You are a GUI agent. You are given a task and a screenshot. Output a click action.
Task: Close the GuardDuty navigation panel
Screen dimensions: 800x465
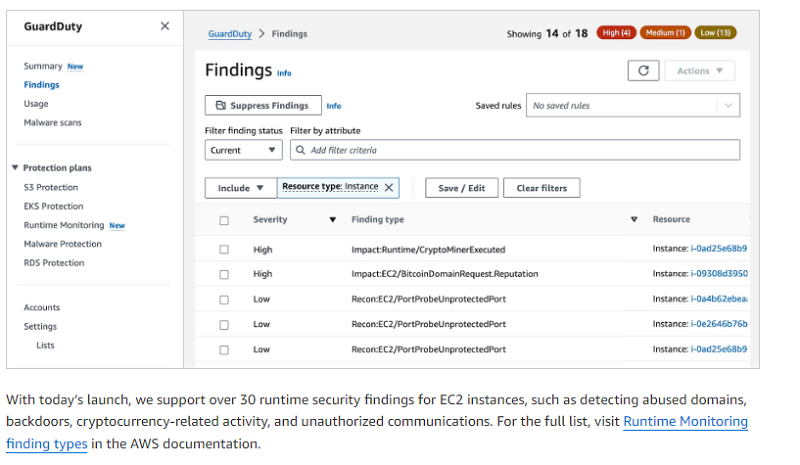[x=165, y=26]
